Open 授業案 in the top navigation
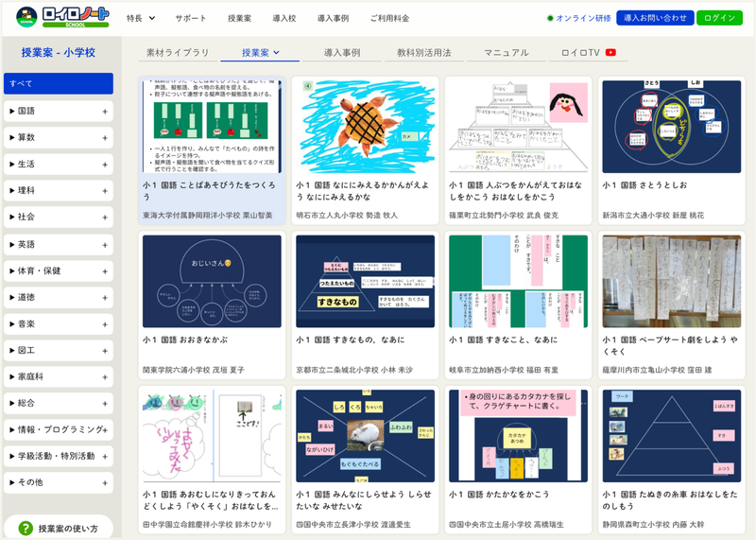This screenshot has width=756, height=540. [x=240, y=18]
